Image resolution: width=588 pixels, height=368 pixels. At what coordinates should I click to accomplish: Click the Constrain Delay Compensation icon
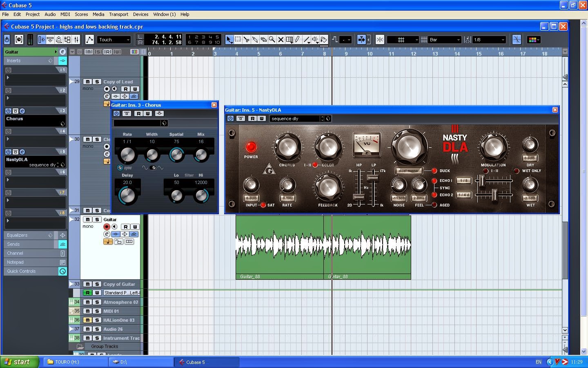[19, 40]
